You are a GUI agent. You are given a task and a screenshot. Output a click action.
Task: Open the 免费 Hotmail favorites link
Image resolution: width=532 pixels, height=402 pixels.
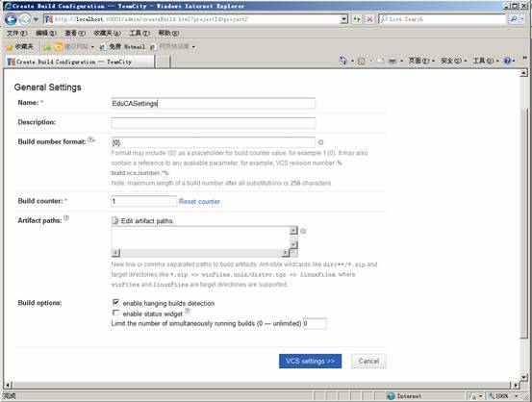coord(122,47)
